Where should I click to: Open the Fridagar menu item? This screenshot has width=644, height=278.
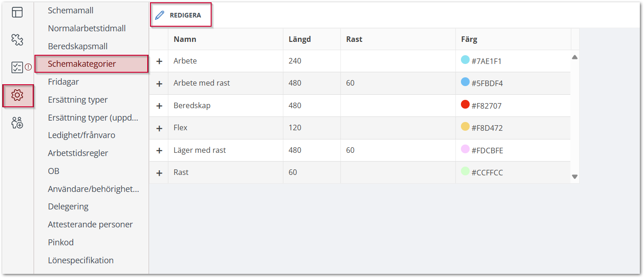(x=63, y=82)
